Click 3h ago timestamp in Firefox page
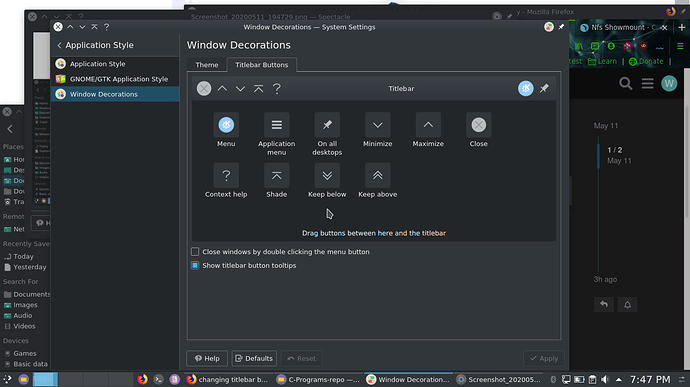The width and height of the screenshot is (690, 387). (605, 280)
